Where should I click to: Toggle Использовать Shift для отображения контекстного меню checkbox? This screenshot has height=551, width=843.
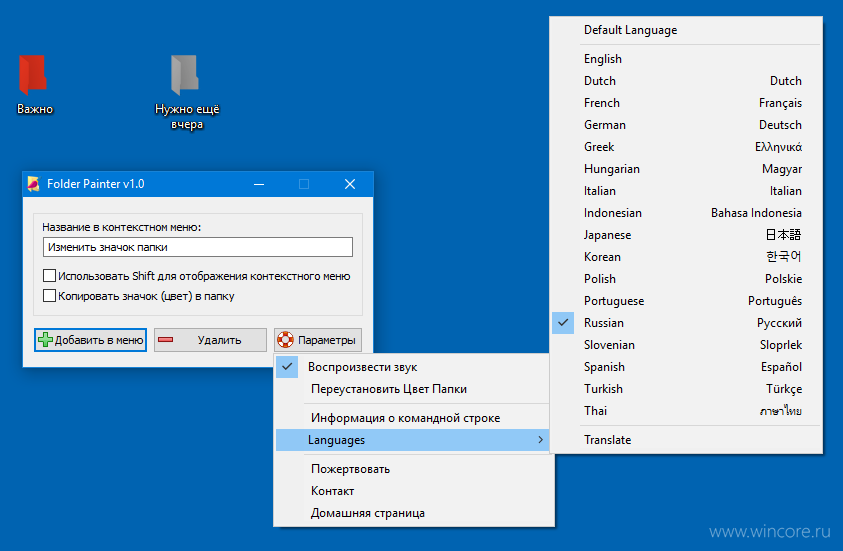(49, 276)
